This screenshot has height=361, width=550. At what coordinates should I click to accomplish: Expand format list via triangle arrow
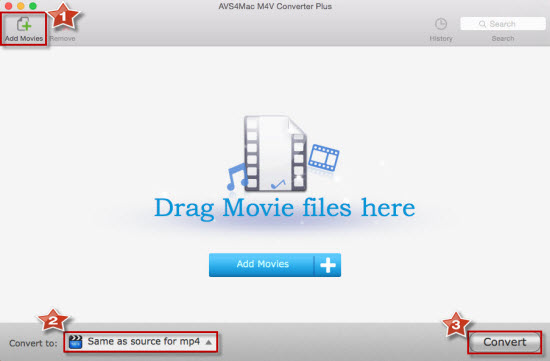coord(209,342)
